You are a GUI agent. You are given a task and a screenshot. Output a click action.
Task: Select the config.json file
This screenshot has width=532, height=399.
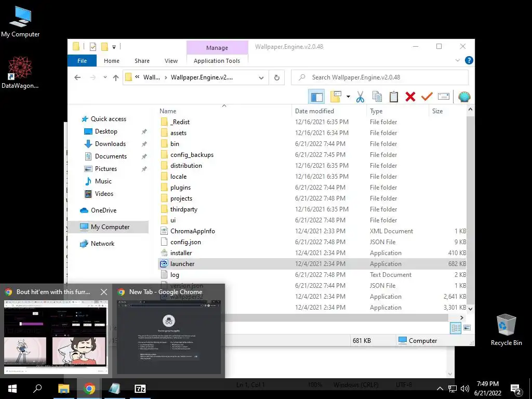[185, 242]
